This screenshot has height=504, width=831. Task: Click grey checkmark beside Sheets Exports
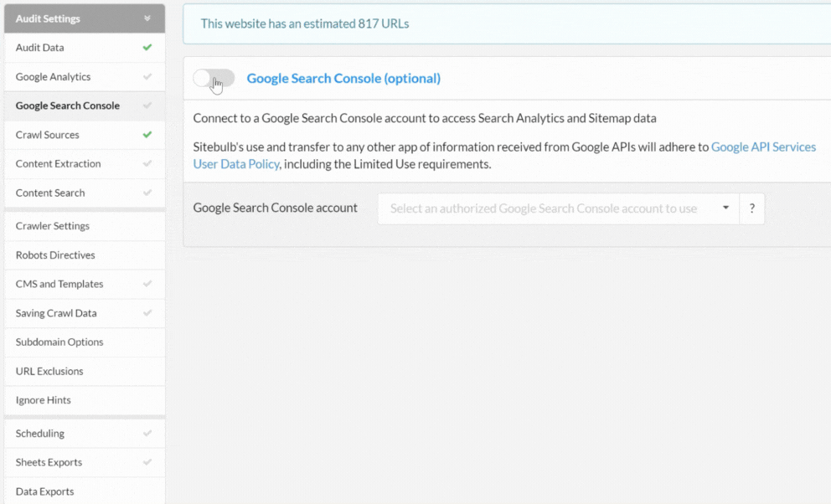click(147, 462)
